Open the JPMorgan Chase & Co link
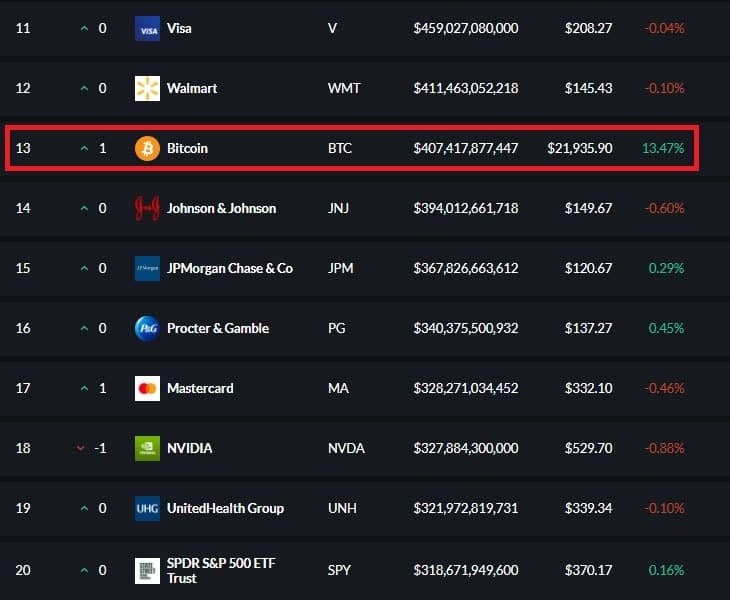Viewport: 730px width, 600px height. tap(230, 269)
